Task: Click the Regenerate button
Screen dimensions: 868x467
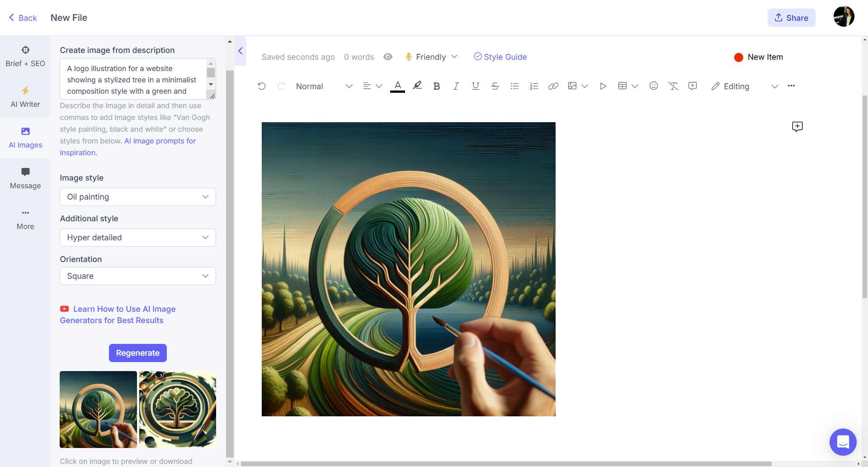Action: (138, 353)
